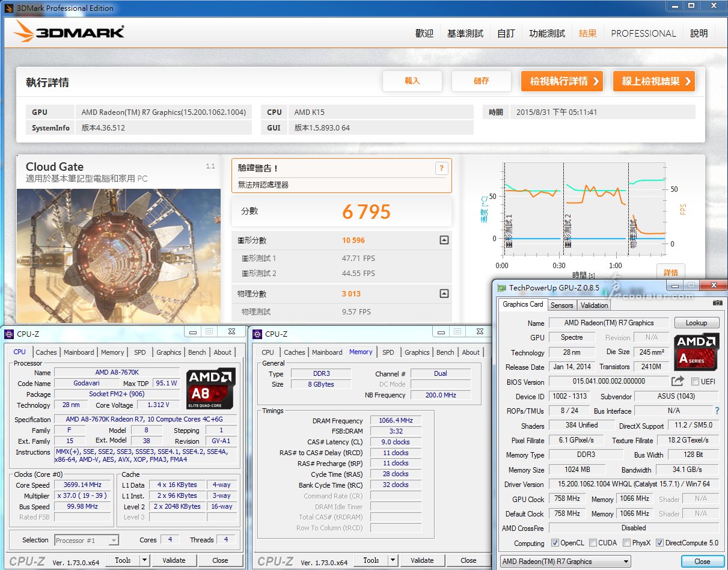Click the 載入 load button
The image size is (728, 570).
point(412,81)
